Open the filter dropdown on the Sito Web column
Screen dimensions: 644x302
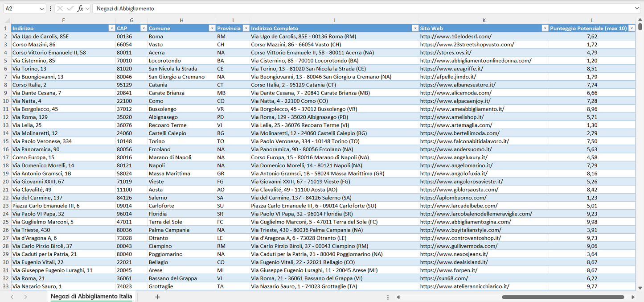545,28
